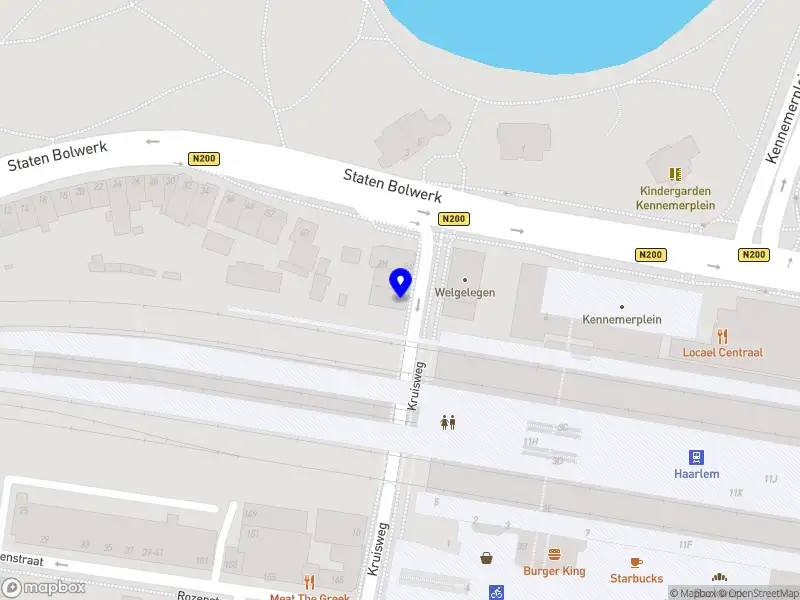Open the Mapbox logo link

point(43,588)
